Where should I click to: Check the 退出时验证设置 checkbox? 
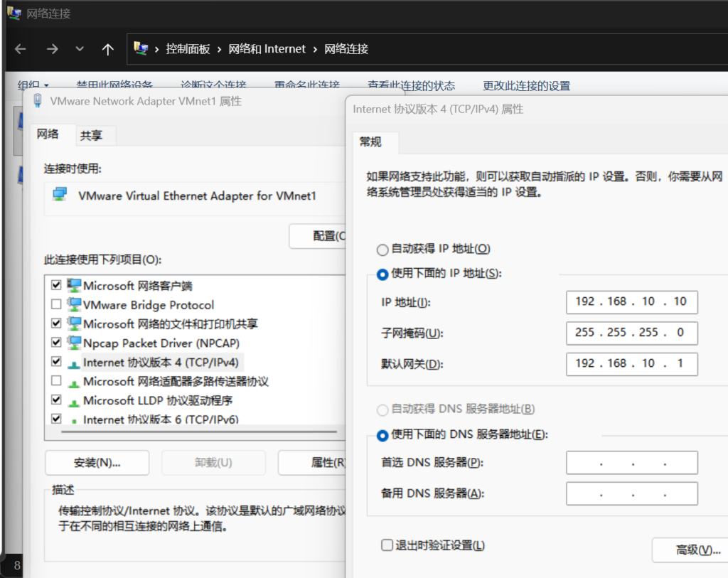[x=387, y=545]
